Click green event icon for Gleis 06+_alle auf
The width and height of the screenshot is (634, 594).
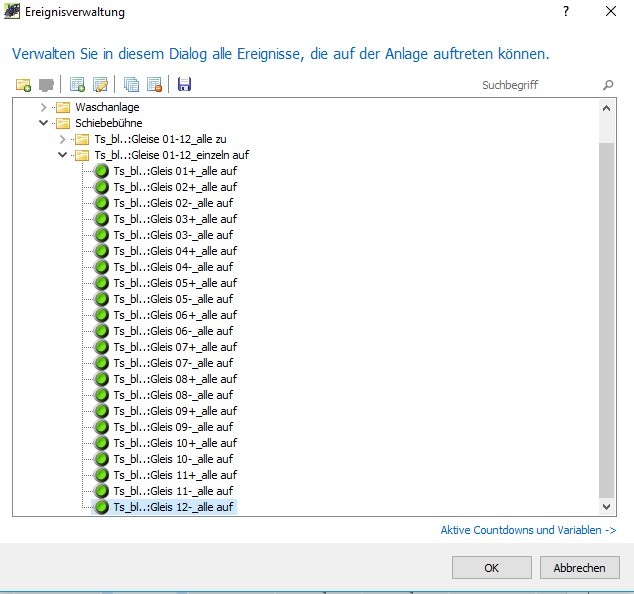(101, 315)
